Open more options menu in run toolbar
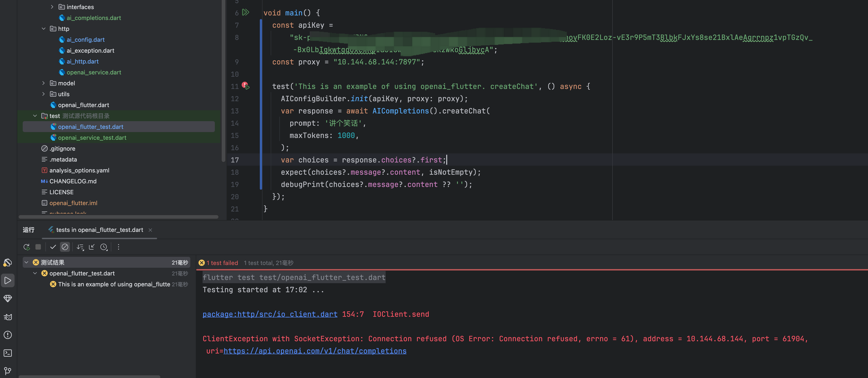868x378 pixels. tap(118, 247)
